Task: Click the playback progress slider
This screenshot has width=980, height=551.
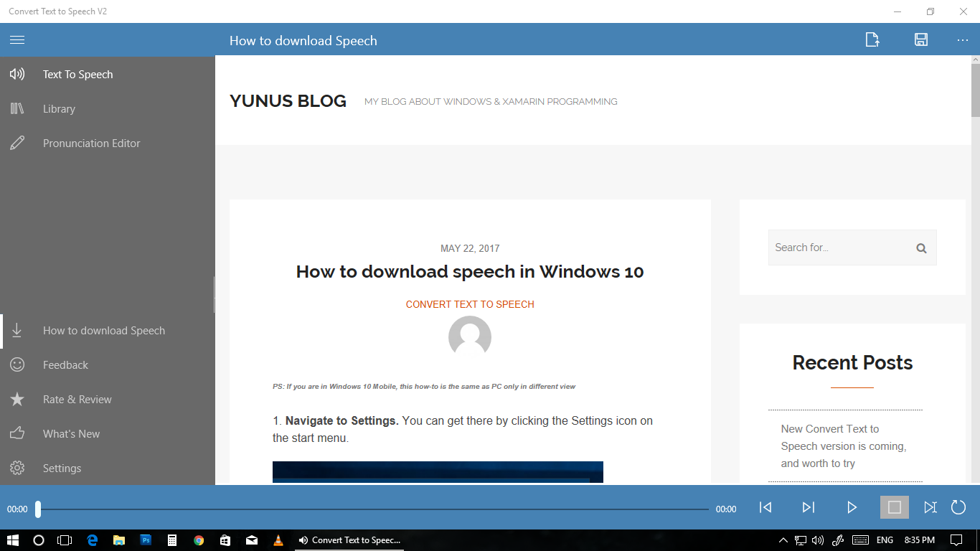Action: point(373,509)
